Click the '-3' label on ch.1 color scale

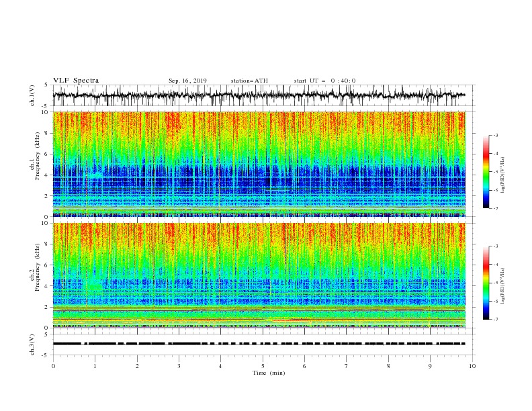495,135
